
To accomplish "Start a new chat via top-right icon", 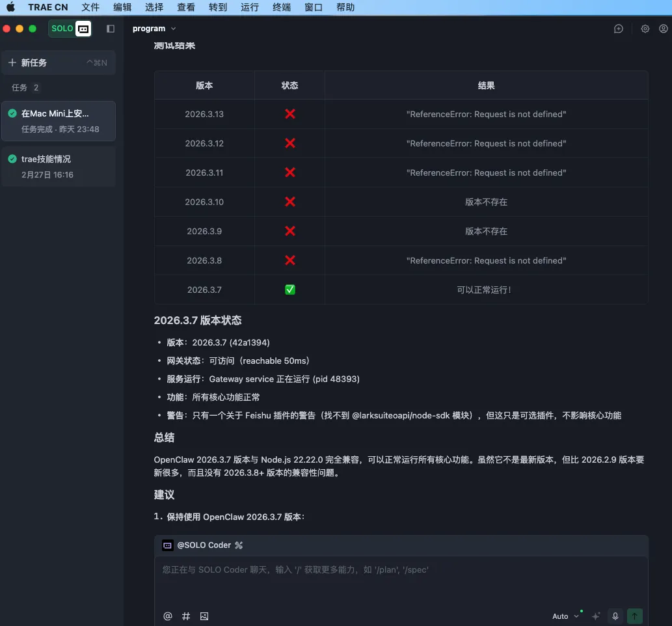I will 618,29.
